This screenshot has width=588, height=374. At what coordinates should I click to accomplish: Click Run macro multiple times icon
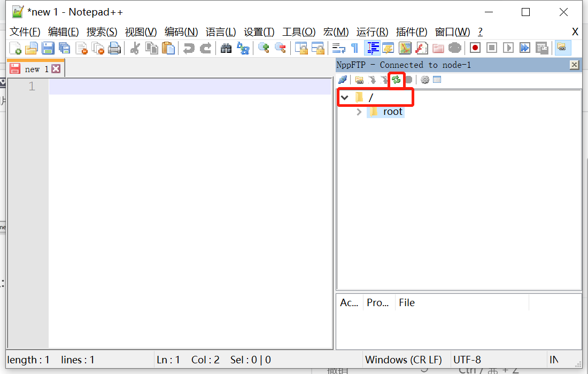pos(524,48)
